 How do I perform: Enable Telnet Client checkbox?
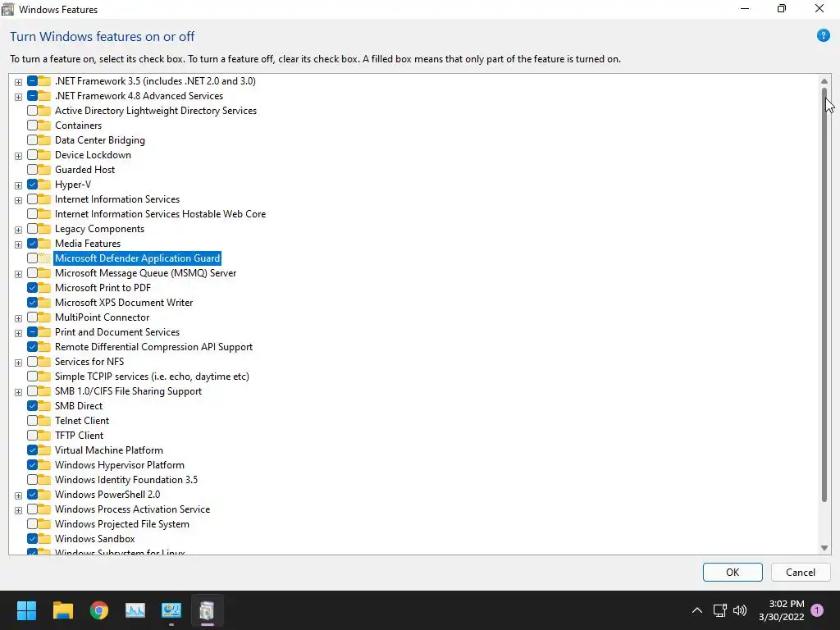click(32, 421)
